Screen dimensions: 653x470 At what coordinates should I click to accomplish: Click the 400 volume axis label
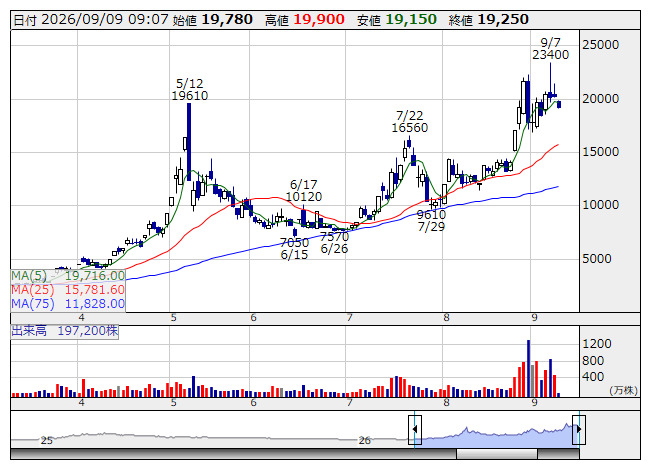[593, 377]
